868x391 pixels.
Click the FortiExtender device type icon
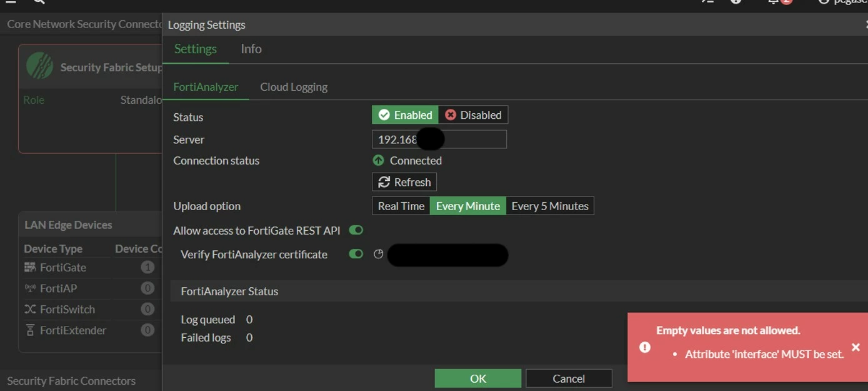pos(30,330)
